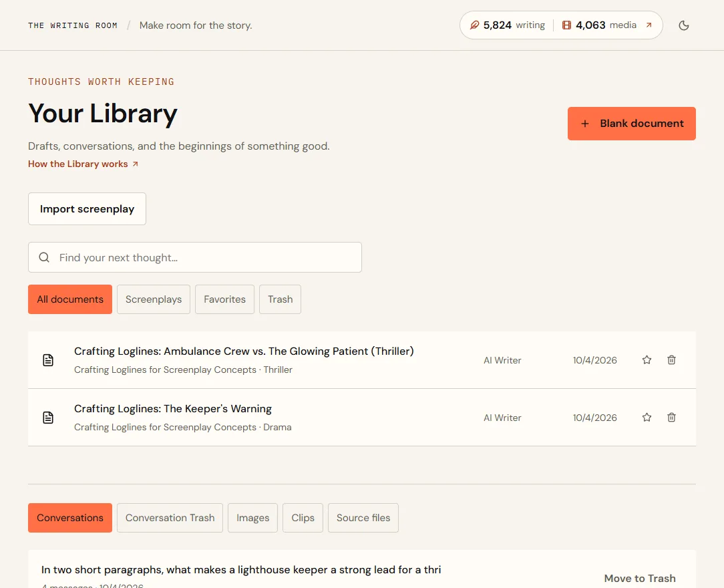Click the plus icon on Blank document button
The width and height of the screenshot is (724, 588).
[x=585, y=124]
